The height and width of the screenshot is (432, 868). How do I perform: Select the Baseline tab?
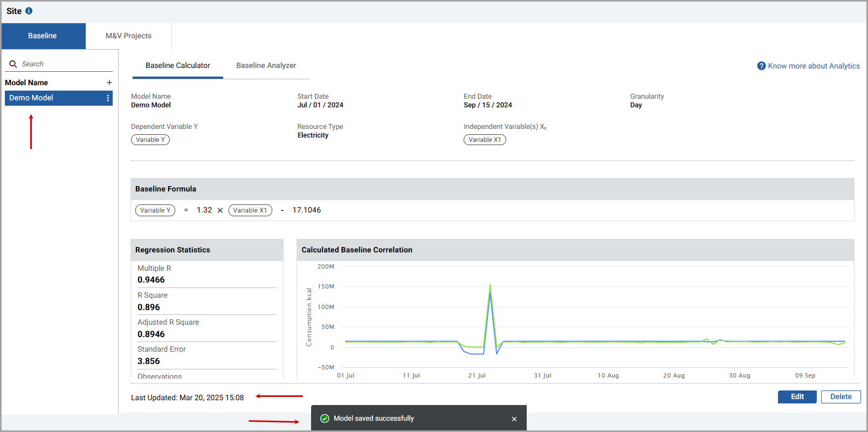click(x=43, y=36)
